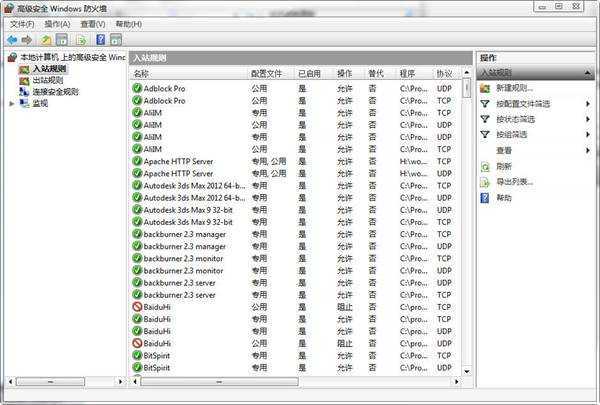Image resolution: width=600 pixels, height=405 pixels.
Task: Open the 按状态筛选 submenu arrow
Action: 588,119
